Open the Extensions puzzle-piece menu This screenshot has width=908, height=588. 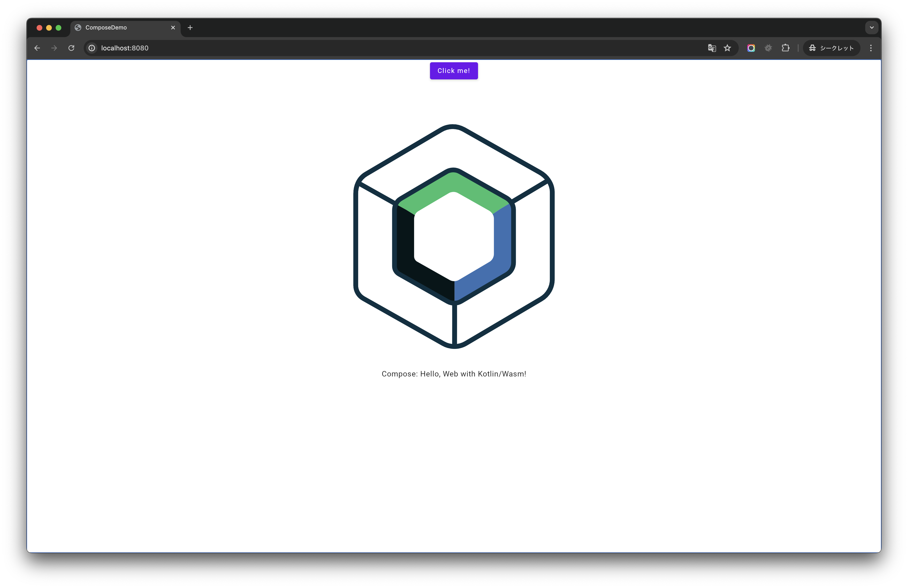click(786, 48)
